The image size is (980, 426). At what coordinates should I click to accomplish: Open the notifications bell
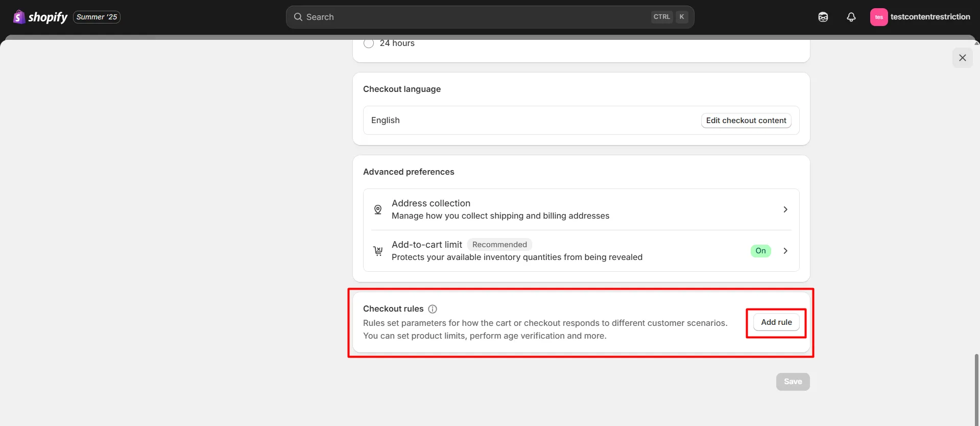pos(851,17)
